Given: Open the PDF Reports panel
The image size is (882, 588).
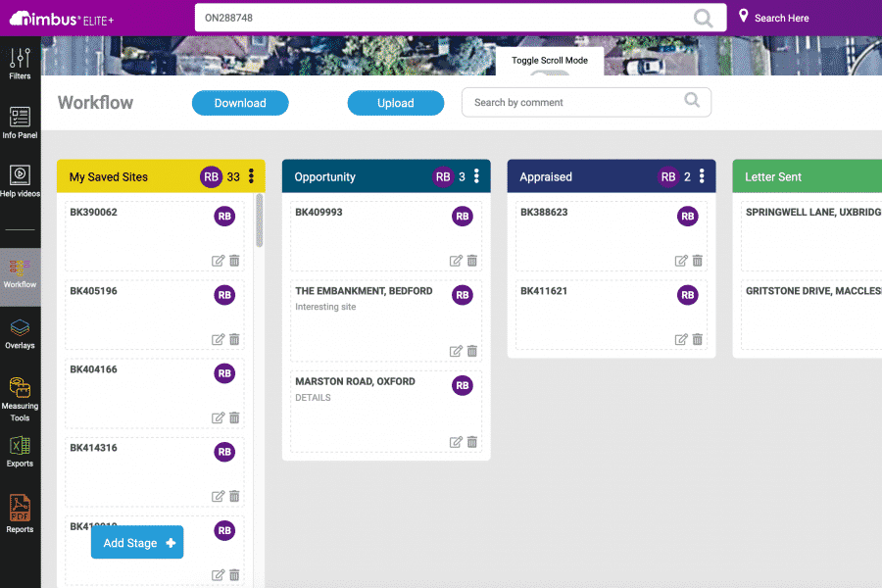Looking at the screenshot, I should (x=20, y=514).
